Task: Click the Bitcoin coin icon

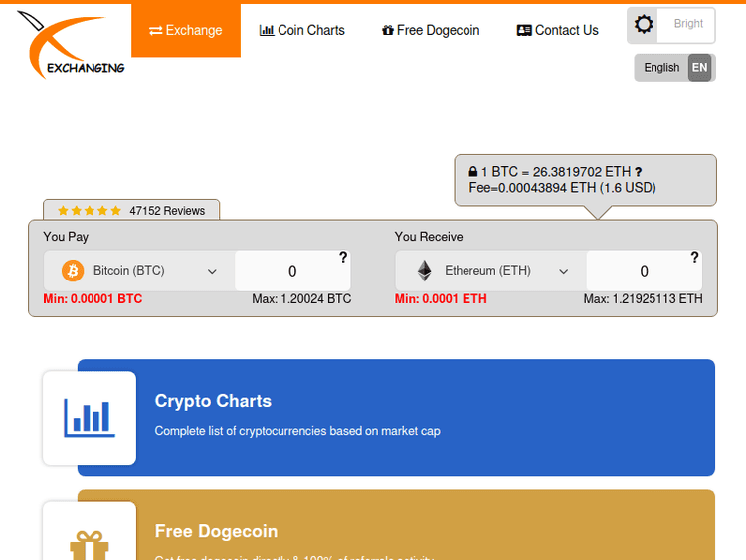Action: tap(73, 271)
